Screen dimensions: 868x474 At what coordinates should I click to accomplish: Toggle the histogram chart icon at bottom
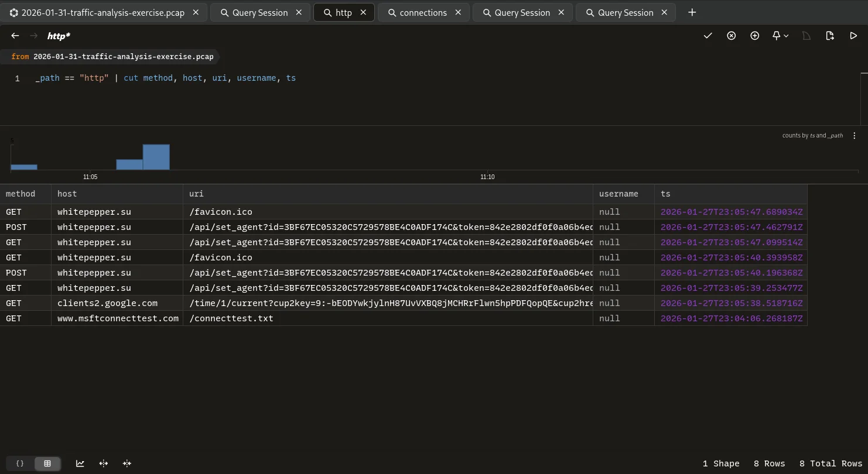pyautogui.click(x=80, y=463)
